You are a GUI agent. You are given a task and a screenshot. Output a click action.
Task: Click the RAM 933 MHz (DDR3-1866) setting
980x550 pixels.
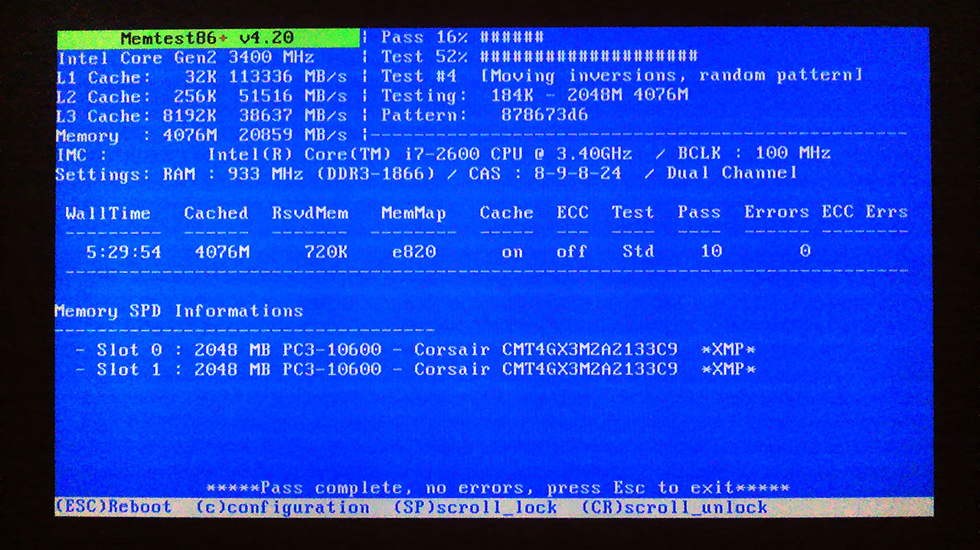(x=299, y=174)
